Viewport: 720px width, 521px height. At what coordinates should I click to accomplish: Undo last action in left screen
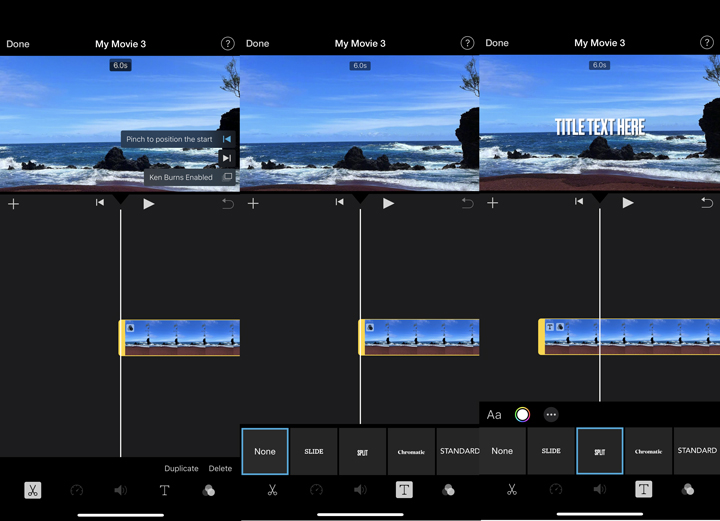[x=228, y=203]
